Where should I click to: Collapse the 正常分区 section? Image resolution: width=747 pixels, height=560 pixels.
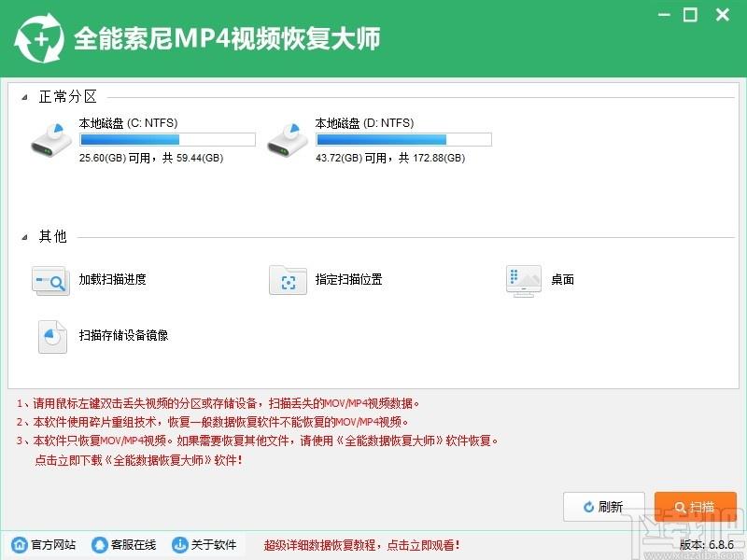pyautogui.click(x=24, y=97)
